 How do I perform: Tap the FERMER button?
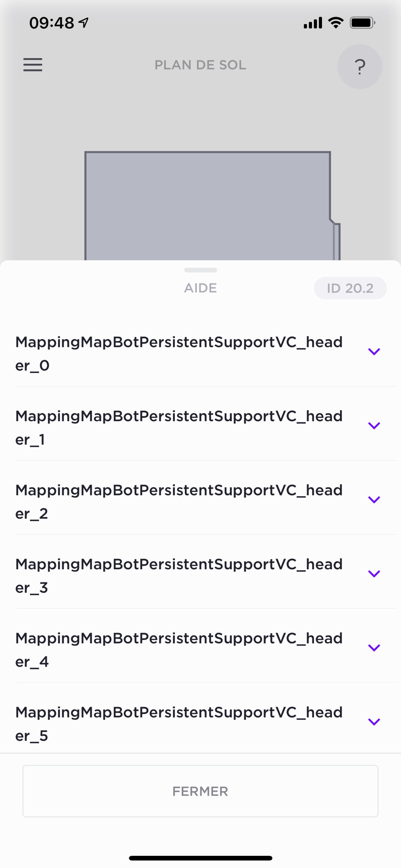200,791
